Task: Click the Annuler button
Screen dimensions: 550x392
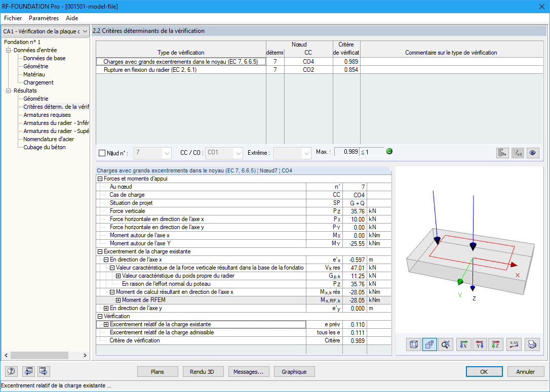Action: point(526,372)
